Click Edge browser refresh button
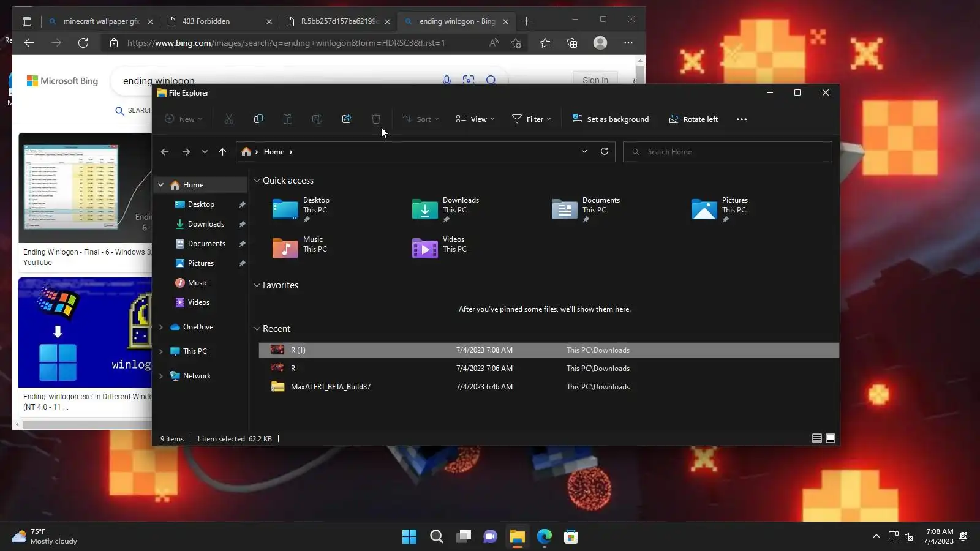 [83, 43]
